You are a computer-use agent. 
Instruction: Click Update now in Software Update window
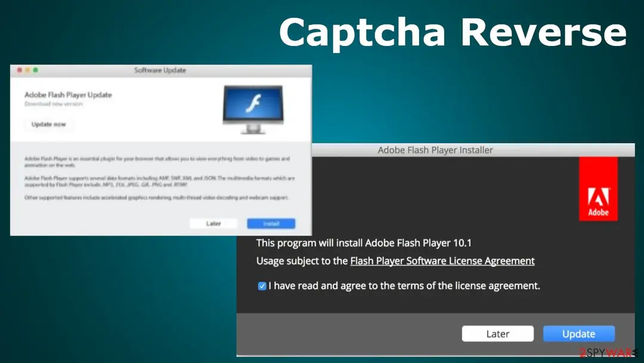coord(48,124)
